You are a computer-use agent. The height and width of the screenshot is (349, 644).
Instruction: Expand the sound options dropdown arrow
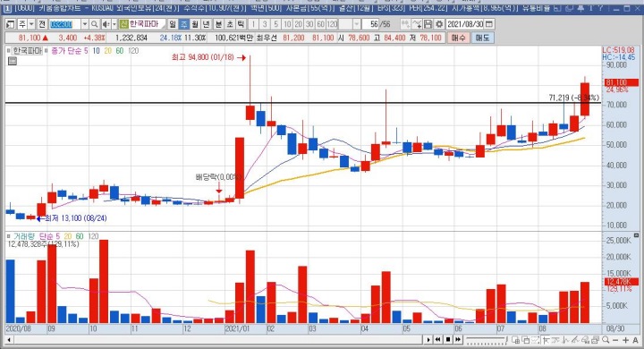pos(114,24)
